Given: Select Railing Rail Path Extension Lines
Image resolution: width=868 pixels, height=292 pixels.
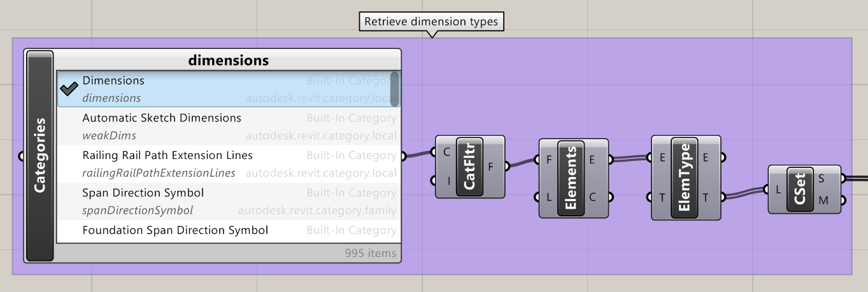Looking at the screenshot, I should tap(167, 156).
